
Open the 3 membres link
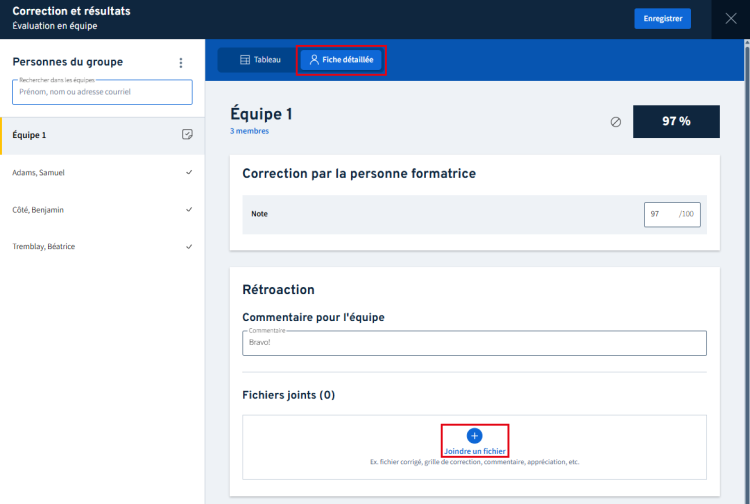249,131
